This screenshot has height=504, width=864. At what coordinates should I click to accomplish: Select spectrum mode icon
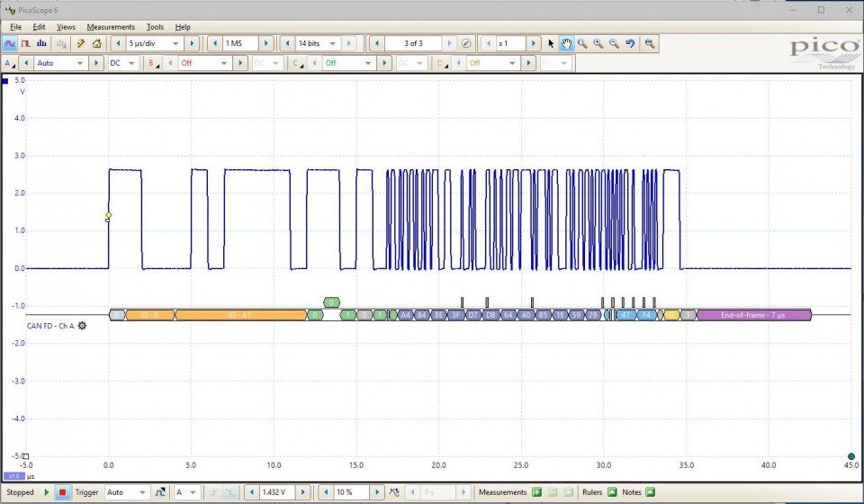pyautogui.click(x=42, y=43)
